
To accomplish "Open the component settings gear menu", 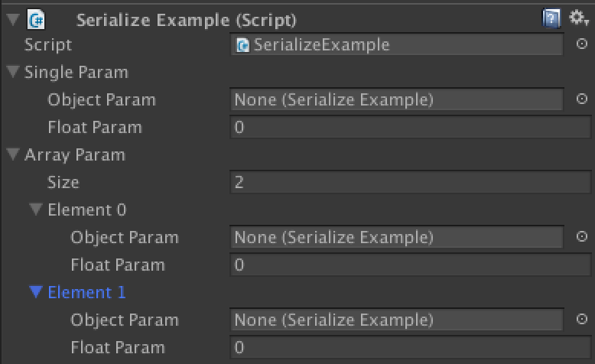I will [578, 18].
